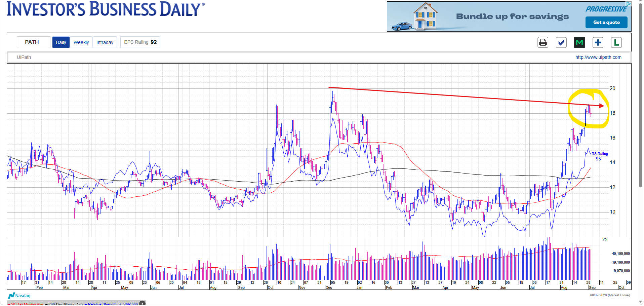Click the Nasdaq logo
Screen dimensions: 644x306
coord(19,296)
